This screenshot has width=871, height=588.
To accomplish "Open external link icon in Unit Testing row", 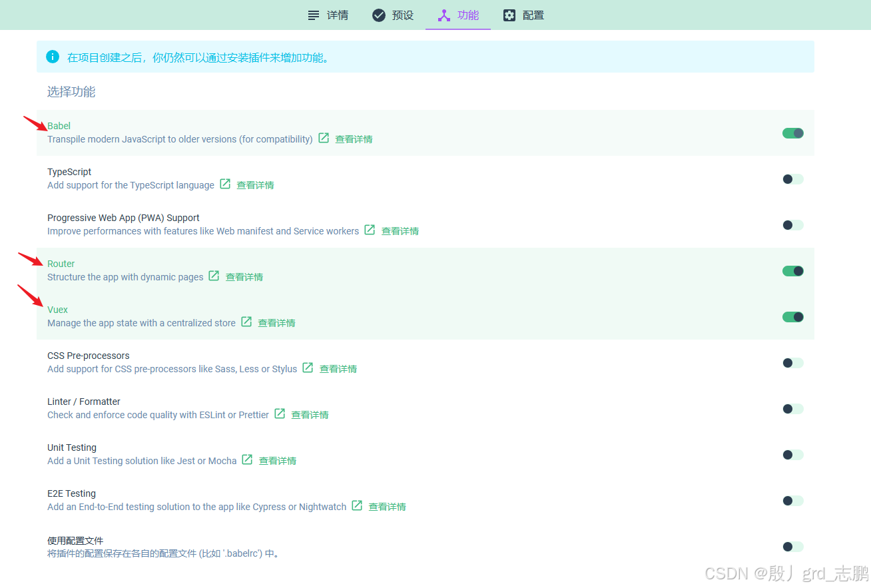I will (247, 460).
